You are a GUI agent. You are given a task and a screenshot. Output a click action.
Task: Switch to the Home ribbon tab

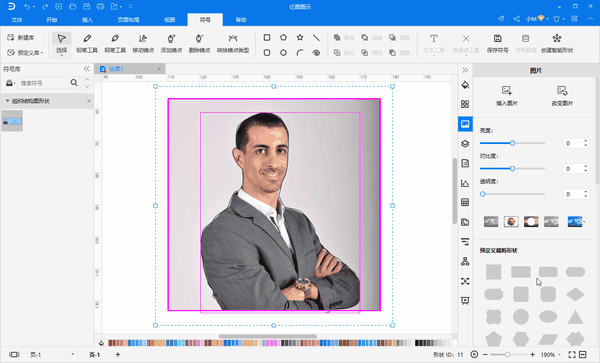click(52, 20)
